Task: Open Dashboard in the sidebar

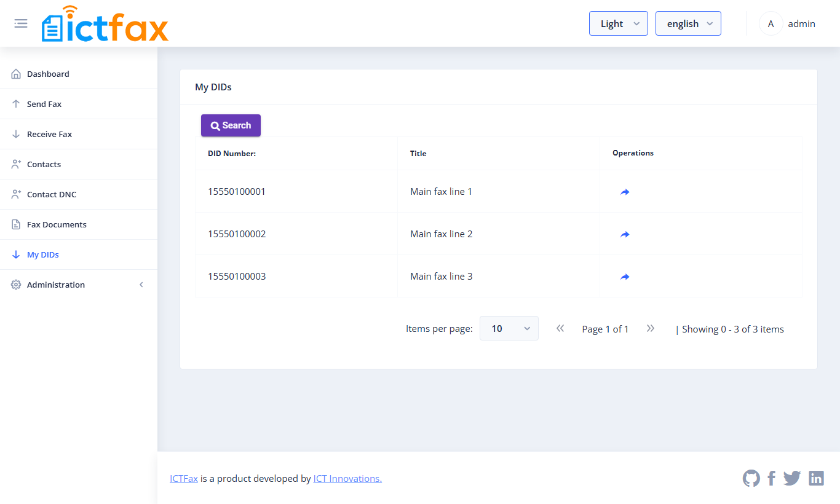Action: (x=79, y=74)
